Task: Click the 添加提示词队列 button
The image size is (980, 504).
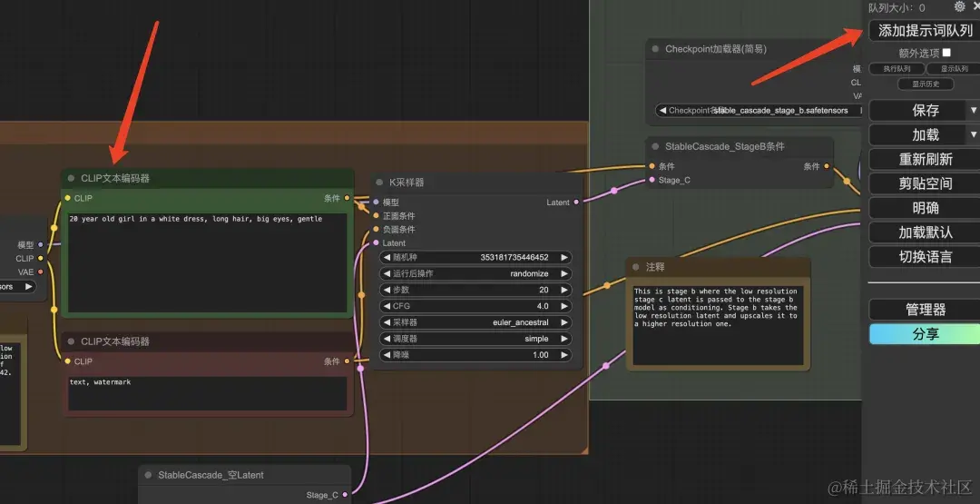Action: tap(925, 30)
